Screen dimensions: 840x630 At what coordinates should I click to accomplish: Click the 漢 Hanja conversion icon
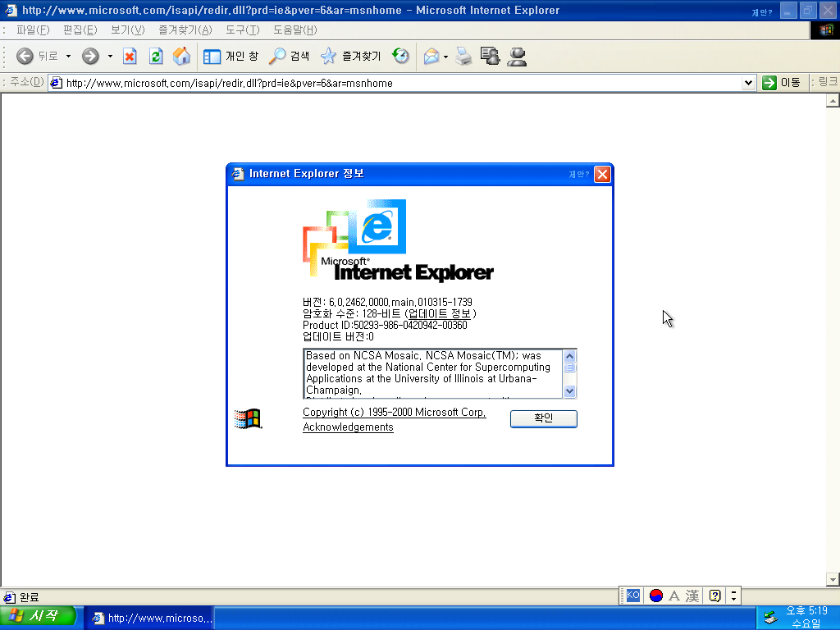(692, 596)
